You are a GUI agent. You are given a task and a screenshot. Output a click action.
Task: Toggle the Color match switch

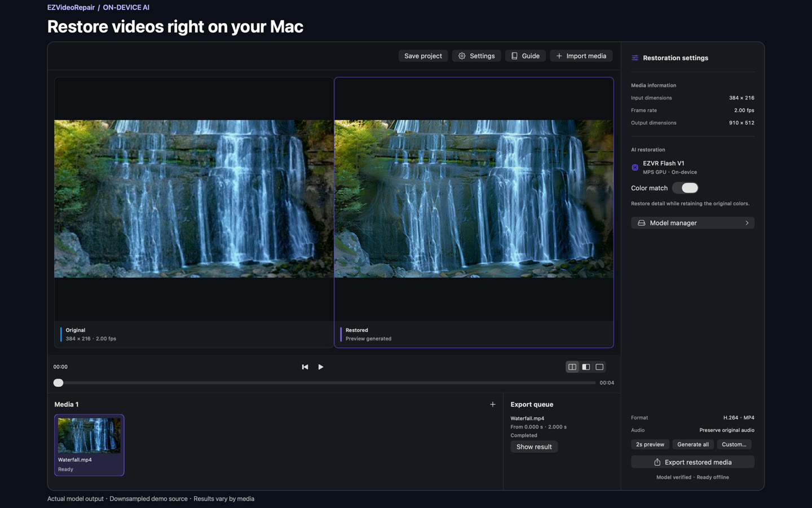[x=685, y=188]
